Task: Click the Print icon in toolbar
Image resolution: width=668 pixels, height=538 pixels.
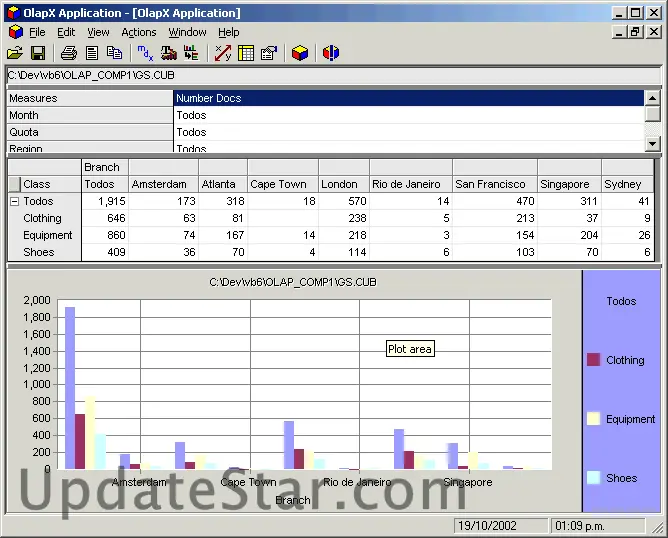Action: coord(68,53)
